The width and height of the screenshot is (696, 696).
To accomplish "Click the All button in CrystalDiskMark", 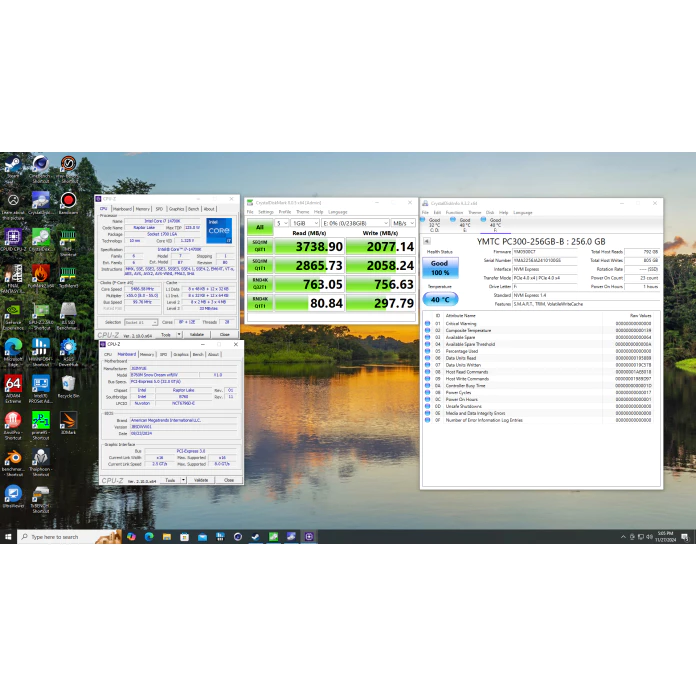I will click(260, 227).
